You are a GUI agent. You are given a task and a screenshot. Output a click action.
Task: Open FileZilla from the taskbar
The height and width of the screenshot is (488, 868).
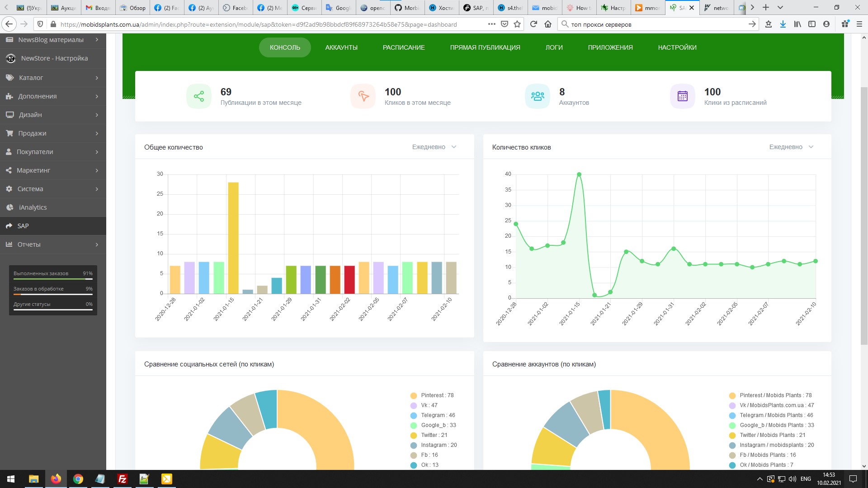click(122, 479)
